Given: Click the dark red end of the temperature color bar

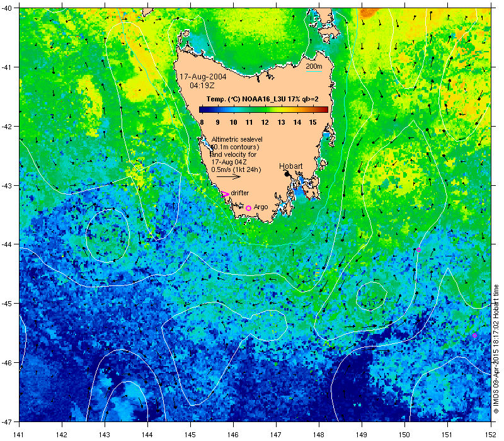Looking at the screenshot, I should coord(325,110).
